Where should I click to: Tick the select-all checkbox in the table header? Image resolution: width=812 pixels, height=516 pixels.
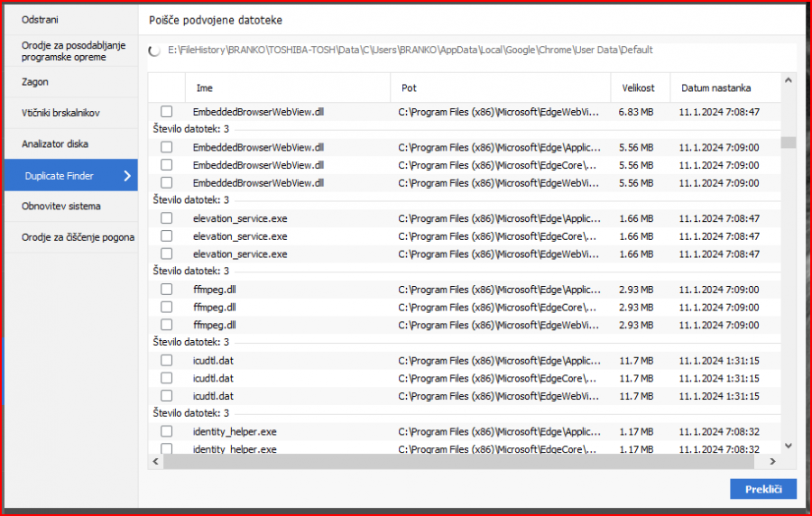[x=167, y=88]
